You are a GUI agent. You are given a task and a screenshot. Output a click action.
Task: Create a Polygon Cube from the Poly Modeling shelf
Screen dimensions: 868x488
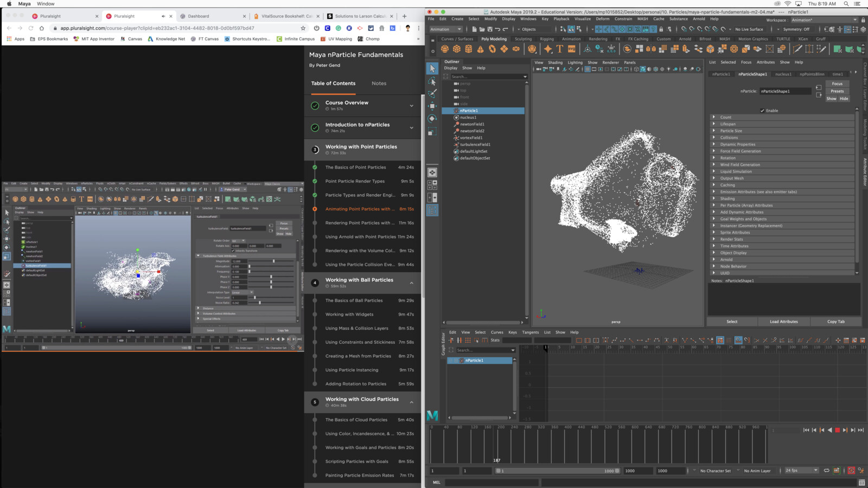(x=457, y=49)
